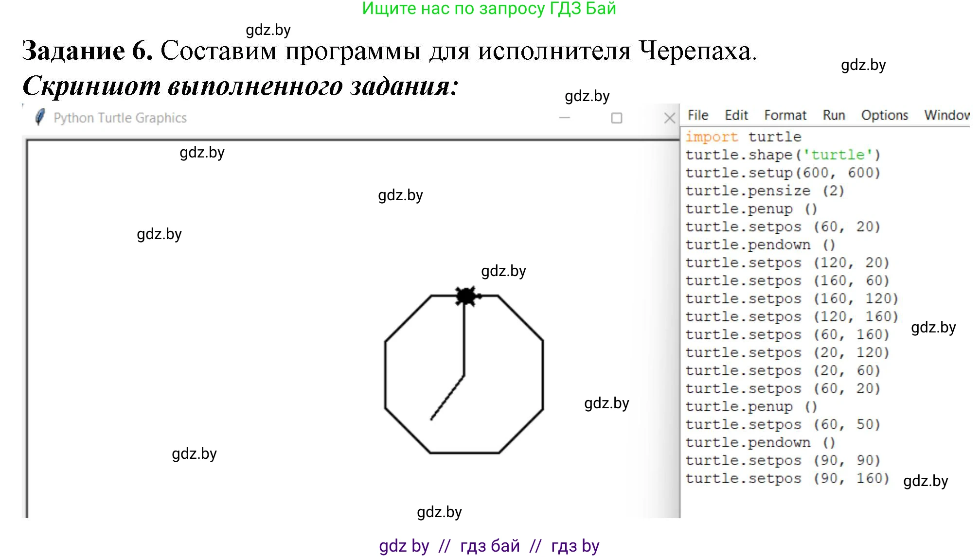Open the Run menu
Viewport: 980px width, 557px height.
(833, 115)
